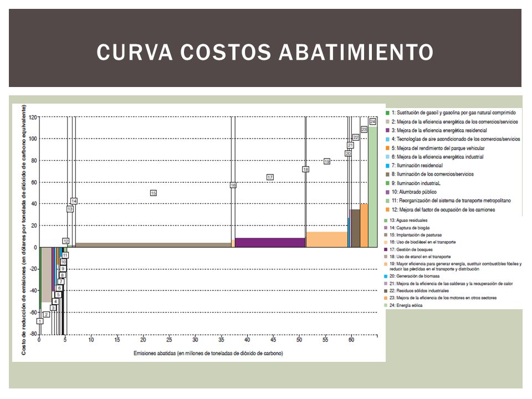Click the y-axis value -80
Screen dimensions: 532x399
click(33, 334)
